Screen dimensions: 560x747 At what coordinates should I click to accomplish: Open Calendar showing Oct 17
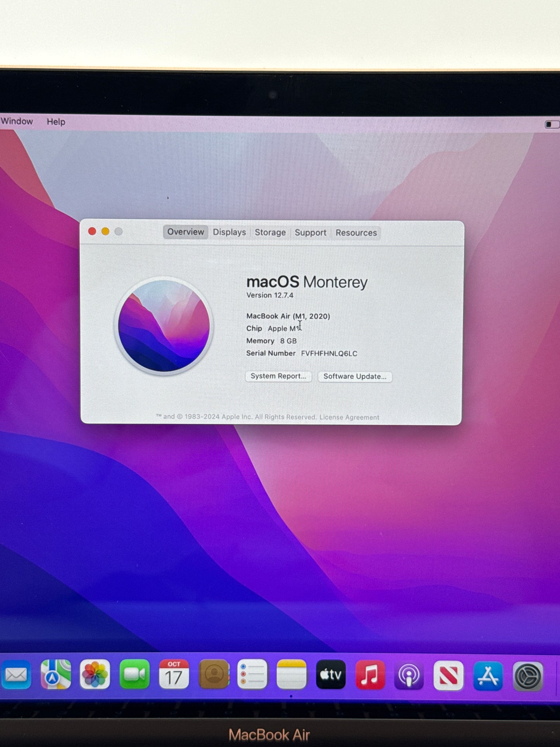[x=174, y=675]
